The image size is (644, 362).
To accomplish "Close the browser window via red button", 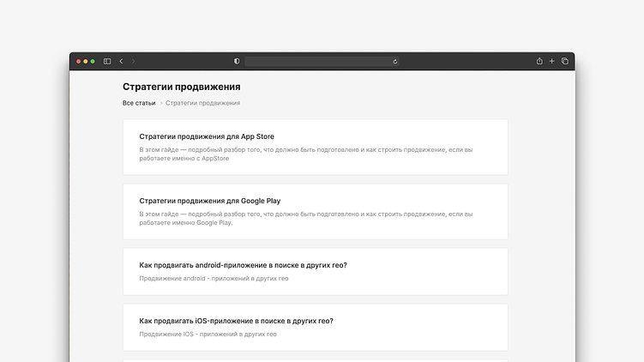I will click(x=78, y=61).
